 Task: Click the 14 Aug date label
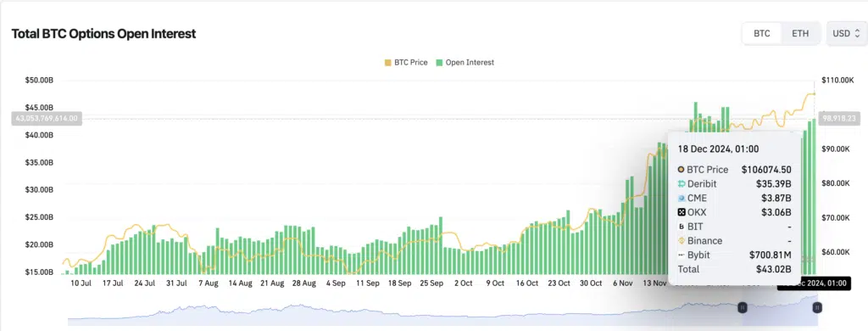(x=240, y=283)
